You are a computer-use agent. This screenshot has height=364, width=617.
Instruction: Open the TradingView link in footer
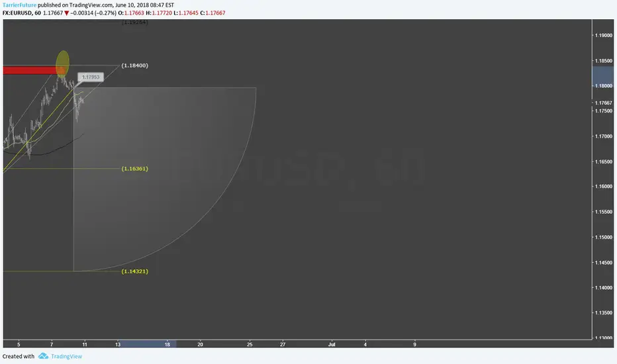point(66,356)
